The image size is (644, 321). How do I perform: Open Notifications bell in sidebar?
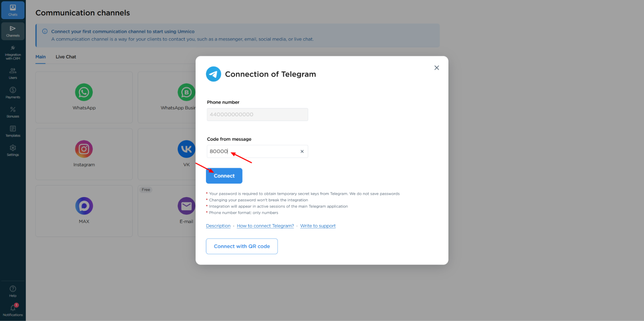click(x=13, y=310)
